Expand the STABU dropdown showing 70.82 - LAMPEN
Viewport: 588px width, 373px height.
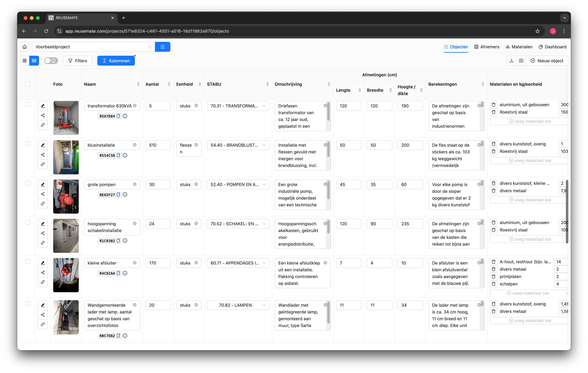pyautogui.click(x=238, y=305)
